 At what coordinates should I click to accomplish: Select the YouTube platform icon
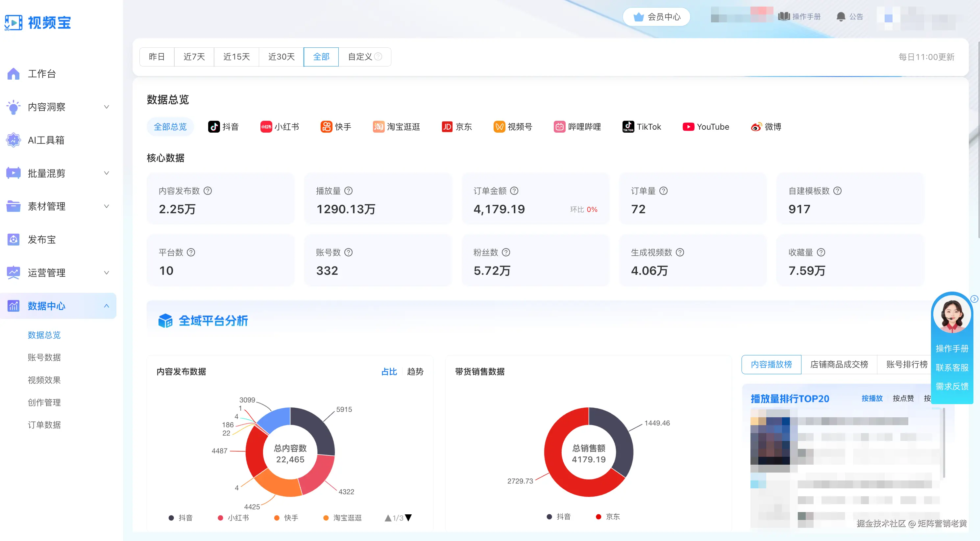point(688,127)
